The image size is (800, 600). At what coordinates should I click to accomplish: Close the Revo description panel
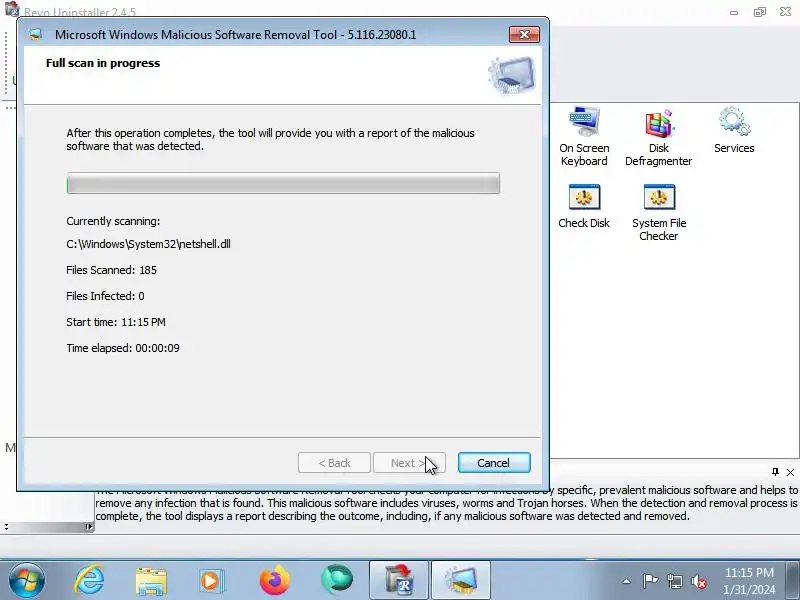790,472
